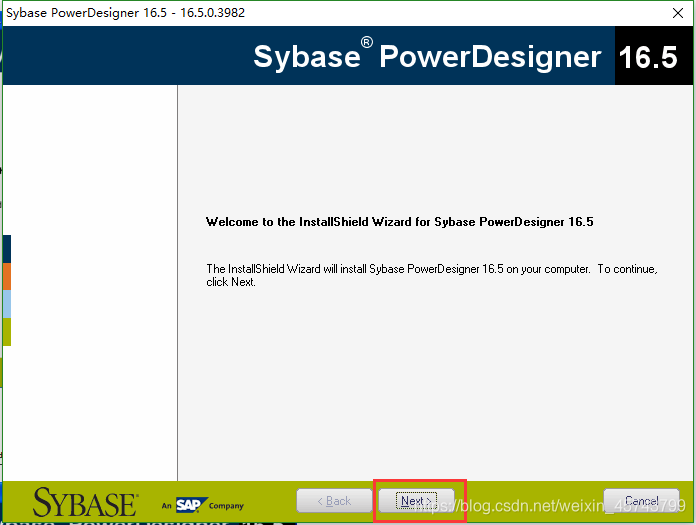Click the Cancel button in the installer
The width and height of the screenshot is (696, 525).
[641, 501]
